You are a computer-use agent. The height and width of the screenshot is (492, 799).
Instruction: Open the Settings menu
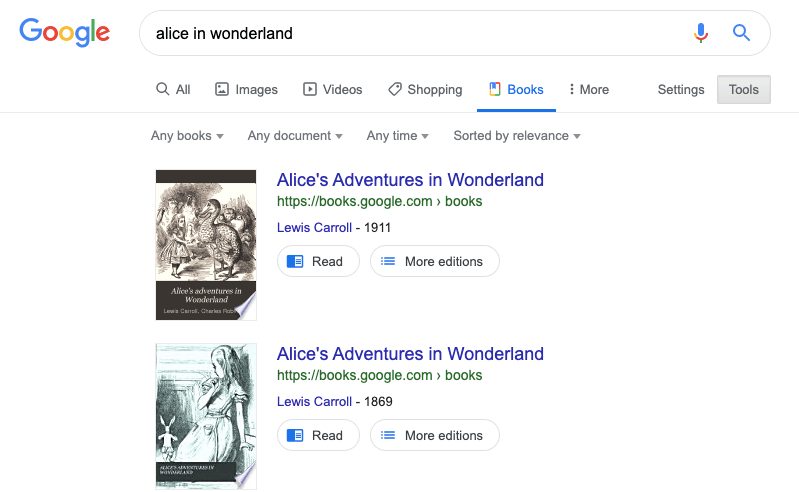pyautogui.click(x=681, y=89)
